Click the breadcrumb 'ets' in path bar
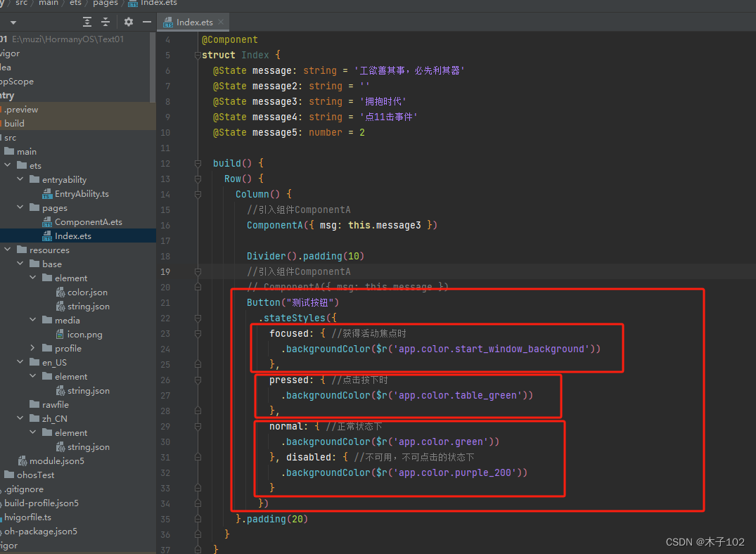Image resolution: width=756 pixels, height=554 pixels. pos(76,3)
